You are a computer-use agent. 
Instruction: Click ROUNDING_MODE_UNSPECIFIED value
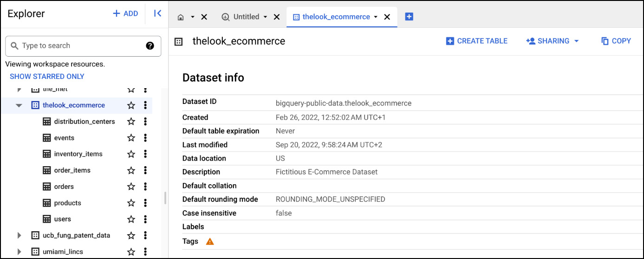coord(330,199)
